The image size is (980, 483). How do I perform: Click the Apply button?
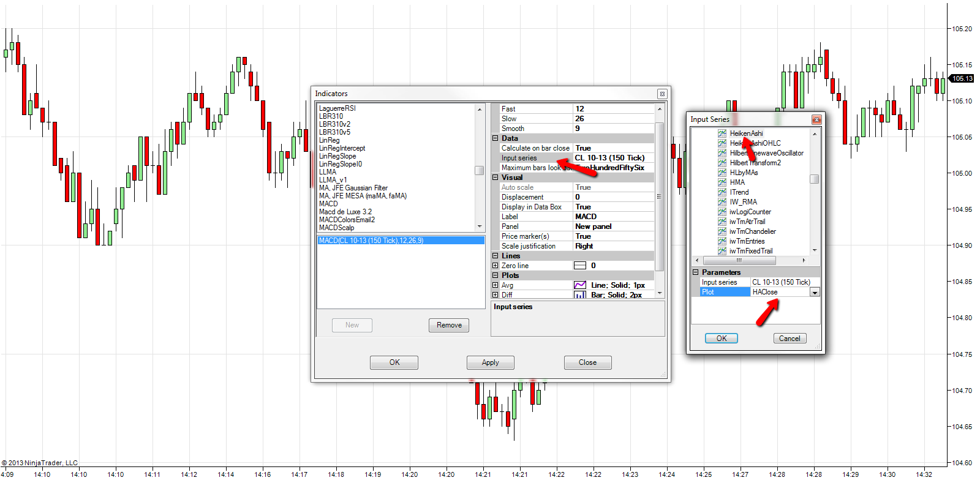point(490,362)
